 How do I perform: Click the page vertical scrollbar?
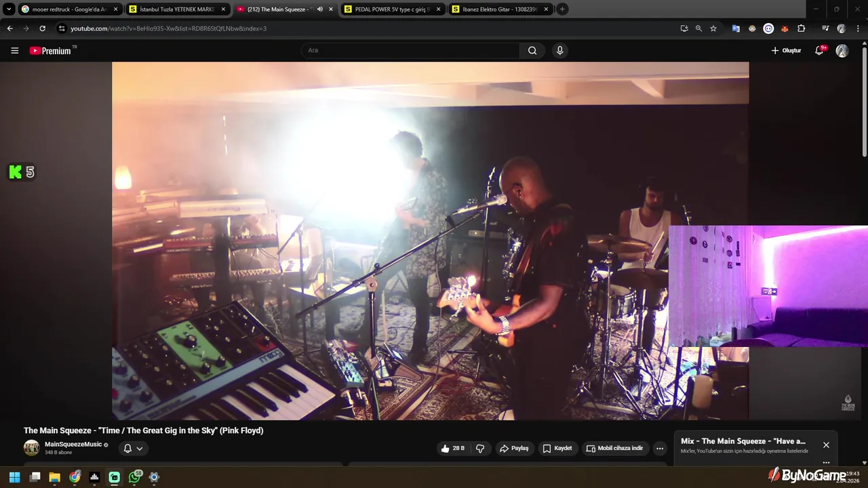point(864,102)
